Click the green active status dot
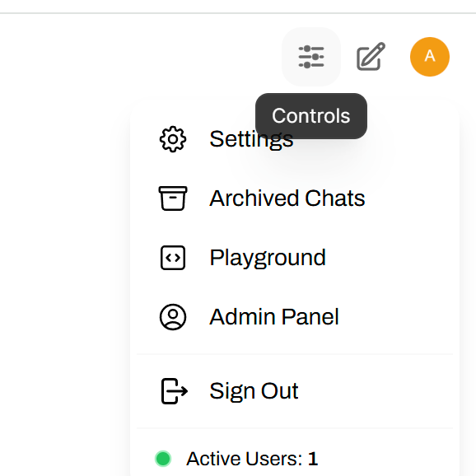Screen dimensions: 476x476 coord(163,459)
